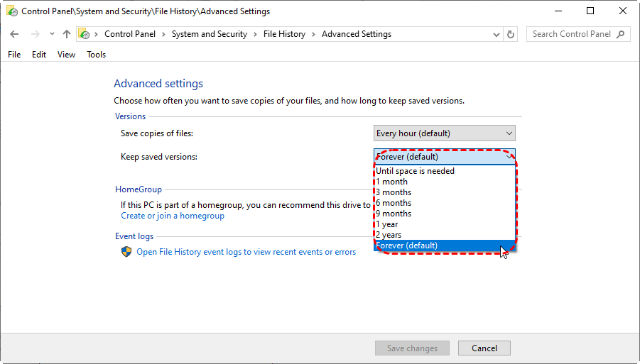This screenshot has height=364, width=640.
Task: Select the 1 year retention option
Action: pyautogui.click(x=387, y=224)
